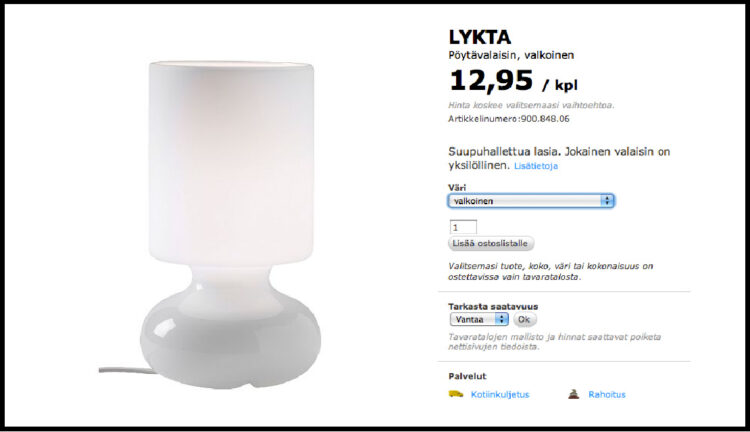Focus the quantity field showing 1
Image resolution: width=750 pixels, height=432 pixels.
point(463,227)
